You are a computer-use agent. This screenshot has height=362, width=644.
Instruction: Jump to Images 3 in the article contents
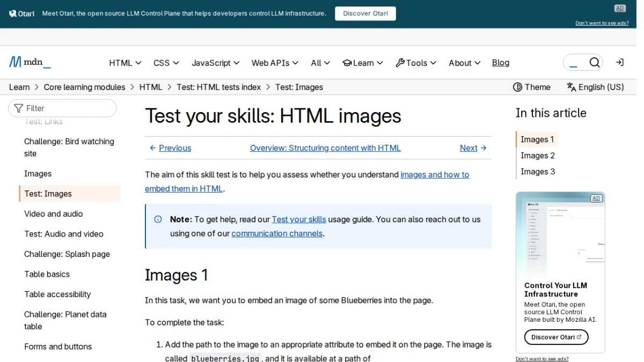(538, 172)
